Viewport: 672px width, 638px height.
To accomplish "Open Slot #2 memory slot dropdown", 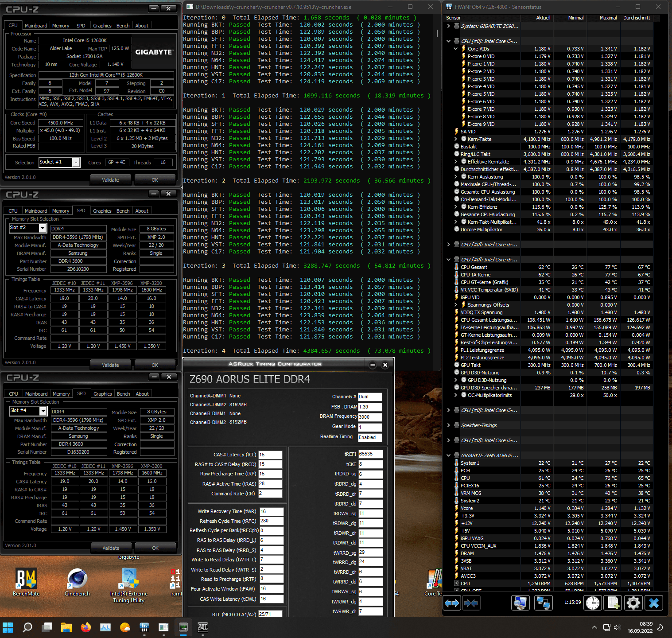I will coord(43,228).
